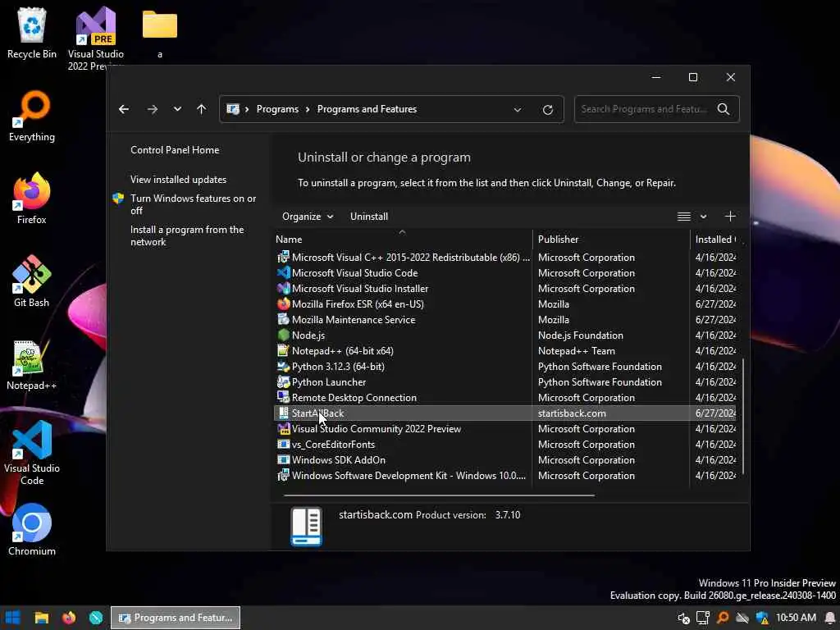The width and height of the screenshot is (840, 630).
Task: Click the Programs breadcrumb
Action: pos(277,109)
